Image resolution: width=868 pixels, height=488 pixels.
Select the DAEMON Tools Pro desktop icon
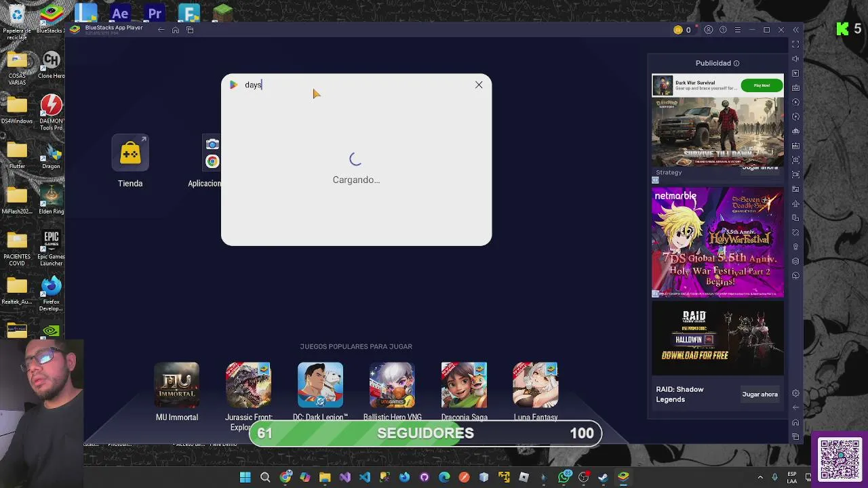click(51, 113)
